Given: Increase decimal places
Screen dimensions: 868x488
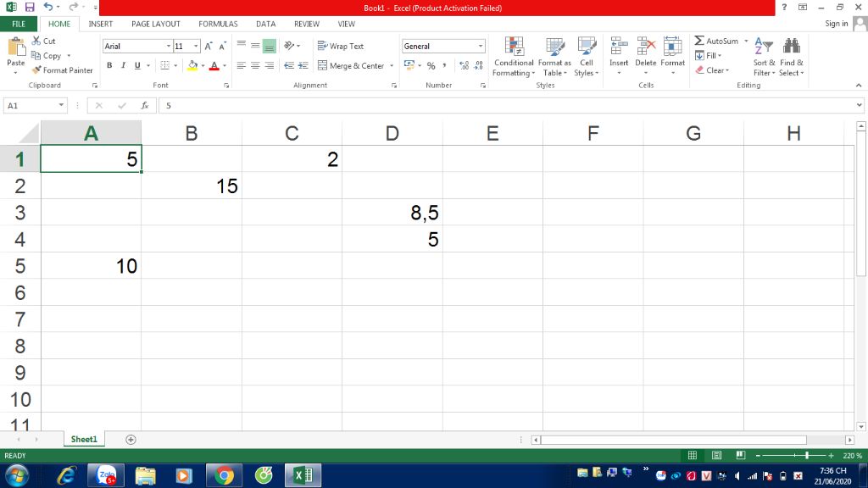Looking at the screenshot, I should point(464,65).
